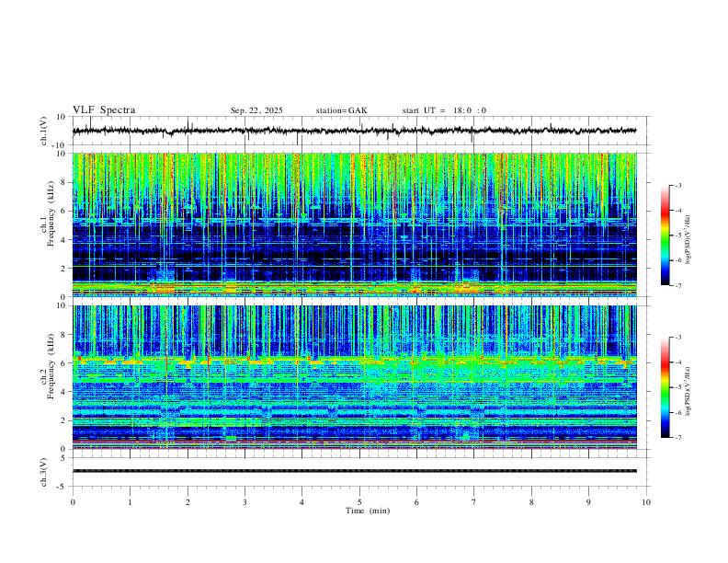Click the 'ch.3(V)' axis label
Viewport: 728px width, 563px height.
click(x=44, y=472)
